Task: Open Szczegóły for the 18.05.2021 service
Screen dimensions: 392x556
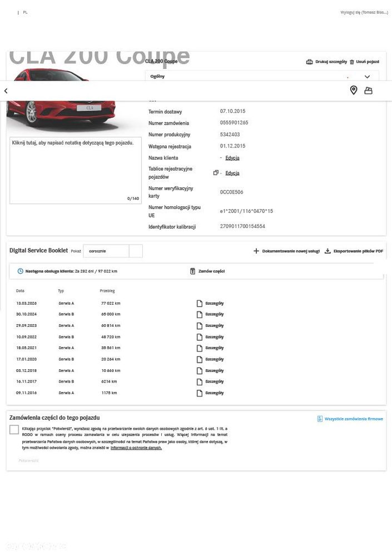Action: (x=214, y=348)
